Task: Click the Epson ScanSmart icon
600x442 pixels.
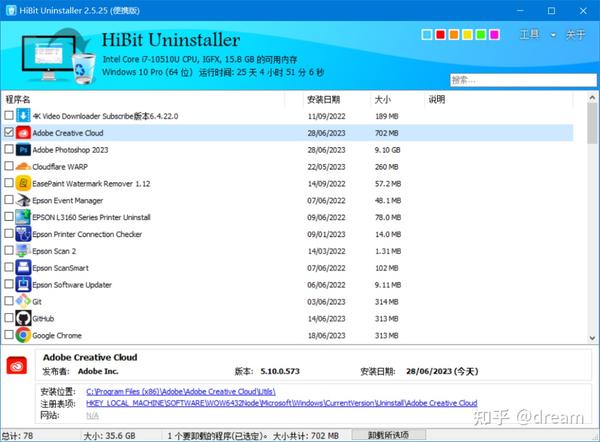Action: tap(23, 267)
